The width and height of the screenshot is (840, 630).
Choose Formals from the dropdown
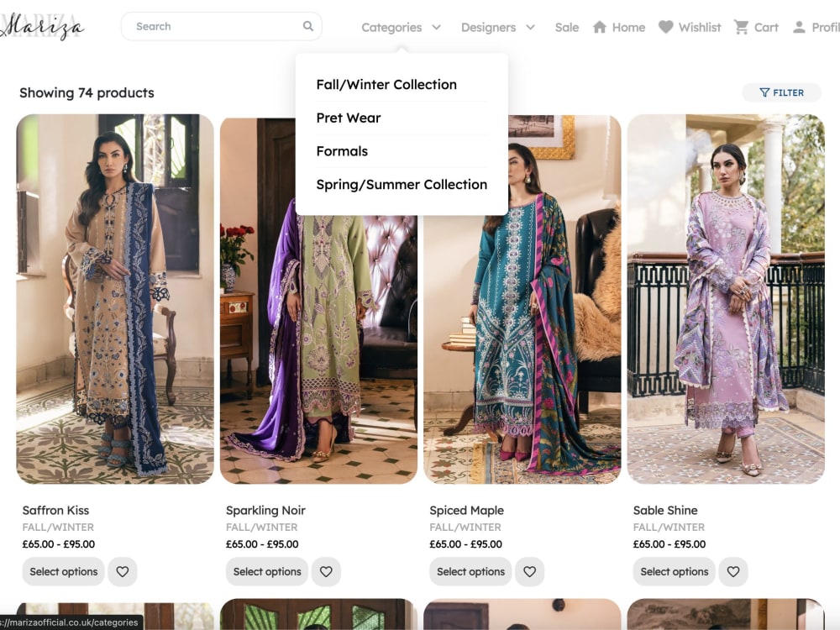tap(343, 151)
